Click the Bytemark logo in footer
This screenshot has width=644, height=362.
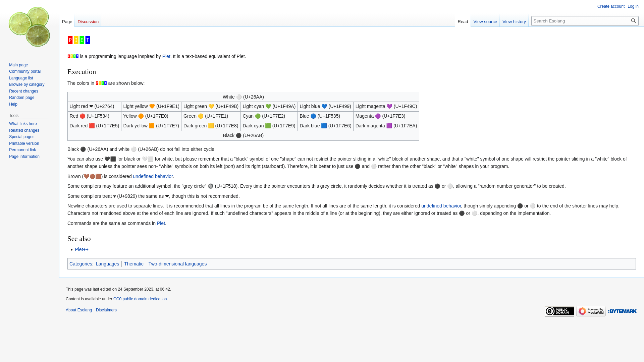(x=622, y=311)
